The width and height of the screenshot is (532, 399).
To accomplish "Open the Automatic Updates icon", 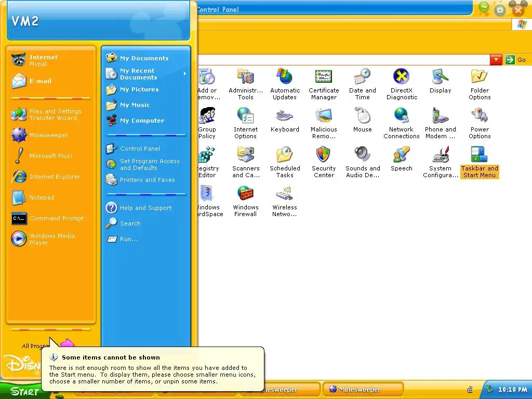I will click(x=285, y=84).
